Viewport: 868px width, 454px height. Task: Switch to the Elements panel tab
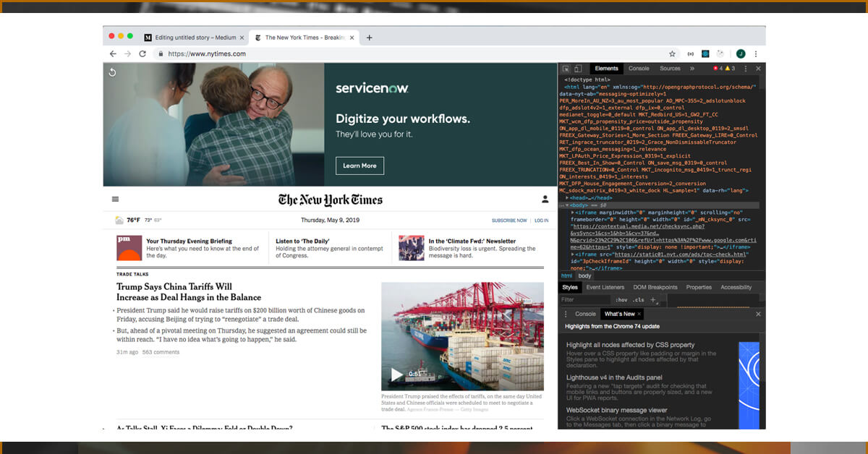pyautogui.click(x=606, y=69)
